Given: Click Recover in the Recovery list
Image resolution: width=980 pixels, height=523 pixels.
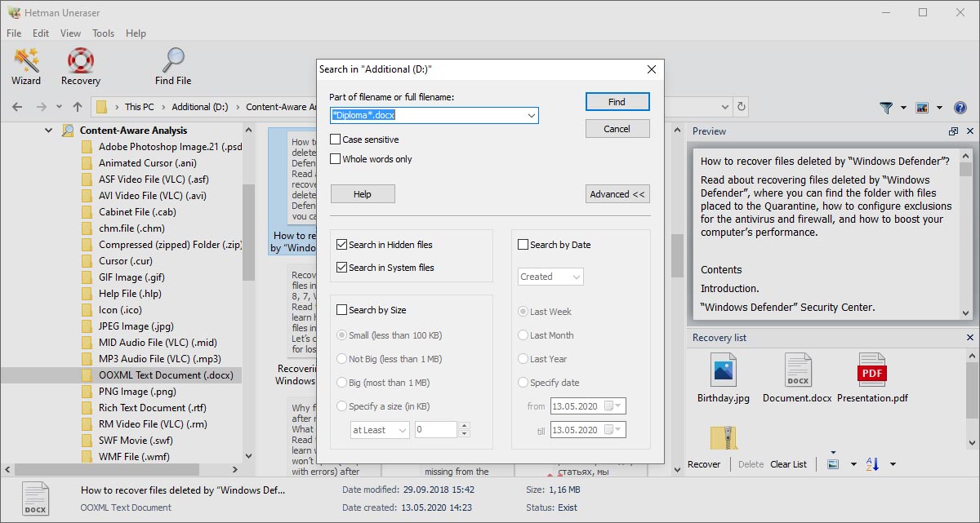Looking at the screenshot, I should [x=704, y=464].
